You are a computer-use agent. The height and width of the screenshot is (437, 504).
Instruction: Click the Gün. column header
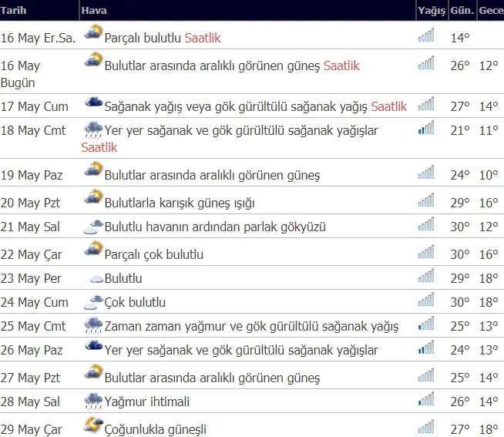(462, 10)
